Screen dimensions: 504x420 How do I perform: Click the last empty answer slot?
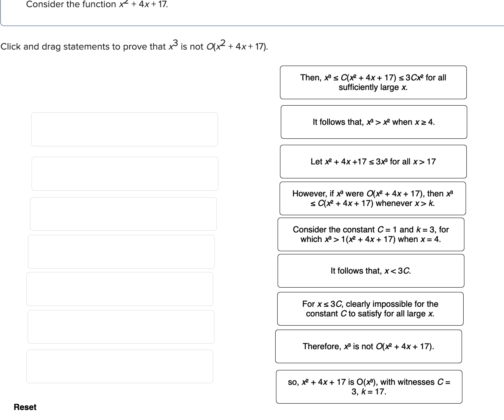point(120,366)
